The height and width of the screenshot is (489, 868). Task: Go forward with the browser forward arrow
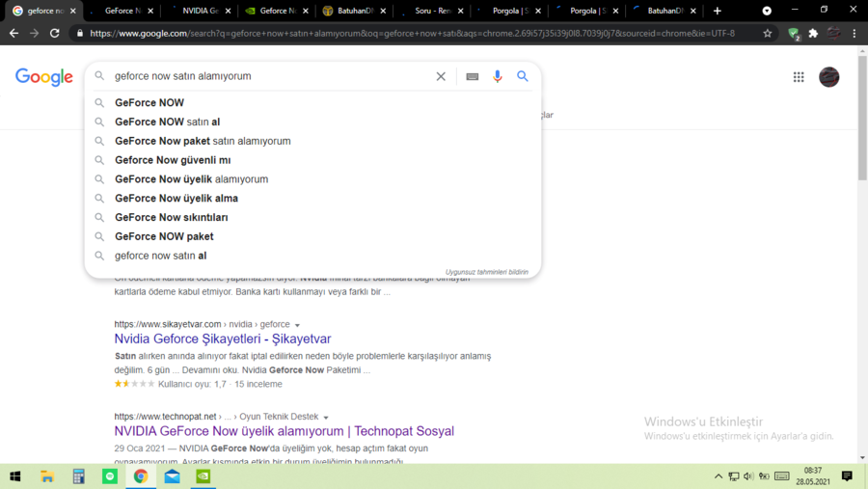tap(35, 33)
